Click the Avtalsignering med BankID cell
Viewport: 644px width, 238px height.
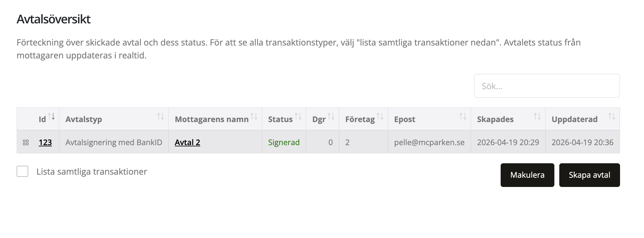pyautogui.click(x=114, y=142)
